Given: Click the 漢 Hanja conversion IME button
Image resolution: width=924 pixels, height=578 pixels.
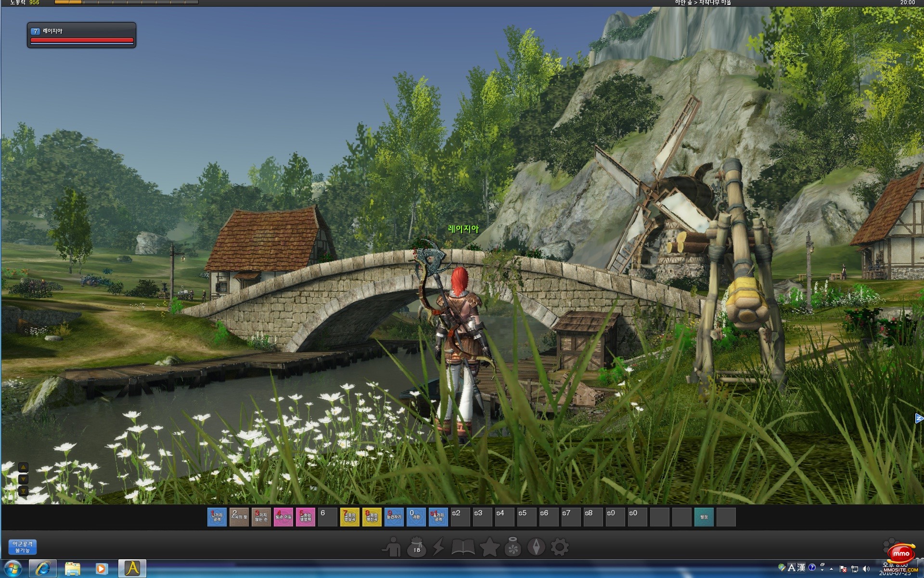Looking at the screenshot, I should point(801,568).
